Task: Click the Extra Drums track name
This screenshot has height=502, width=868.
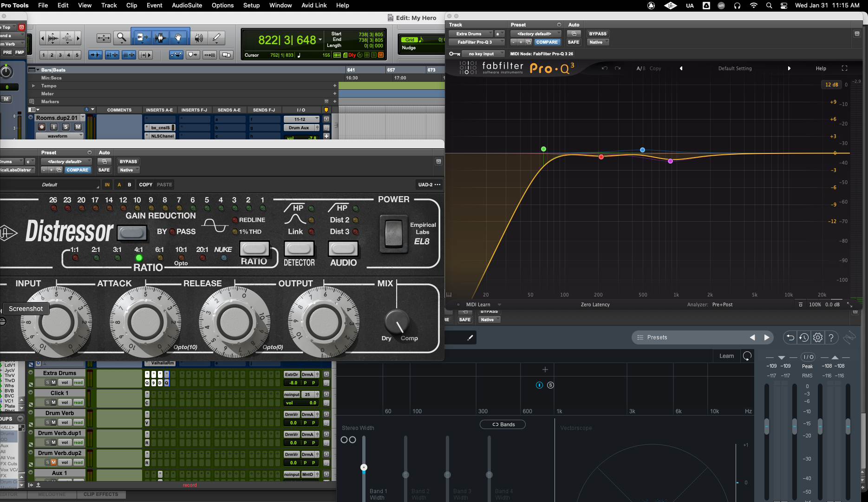Action: tap(59, 373)
